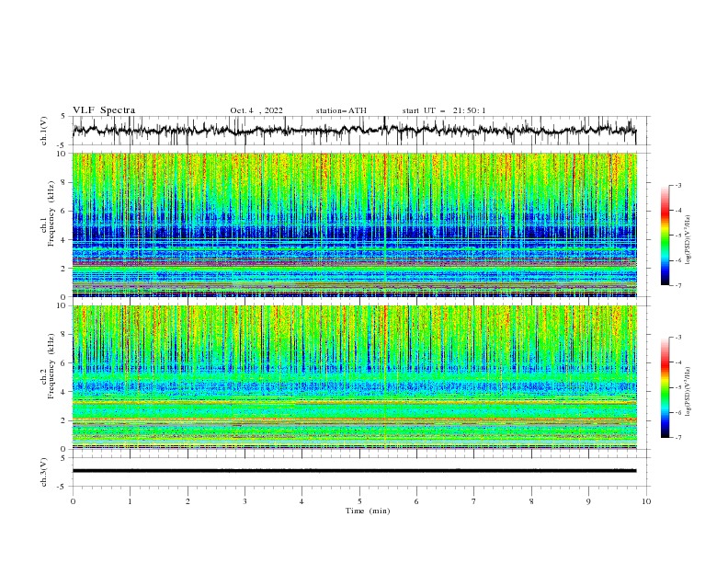Select the ch.2 "Frequency (kHz)" axis label
This screenshot has height=563, width=728.
click(51, 366)
